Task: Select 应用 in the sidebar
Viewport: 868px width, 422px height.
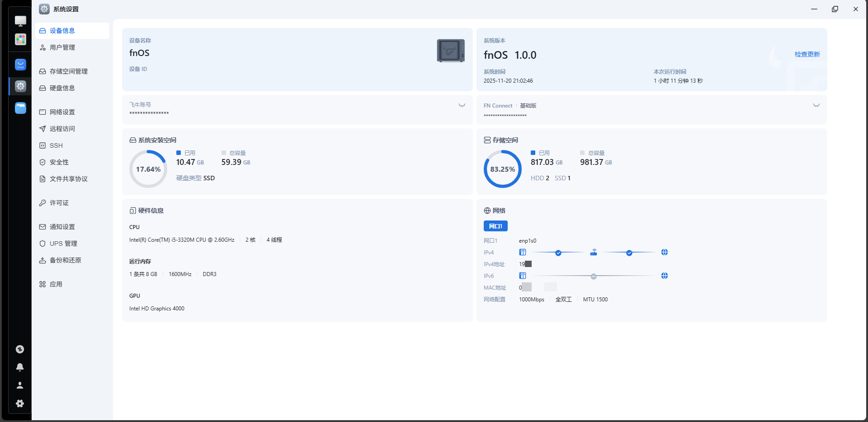Action: point(72,284)
